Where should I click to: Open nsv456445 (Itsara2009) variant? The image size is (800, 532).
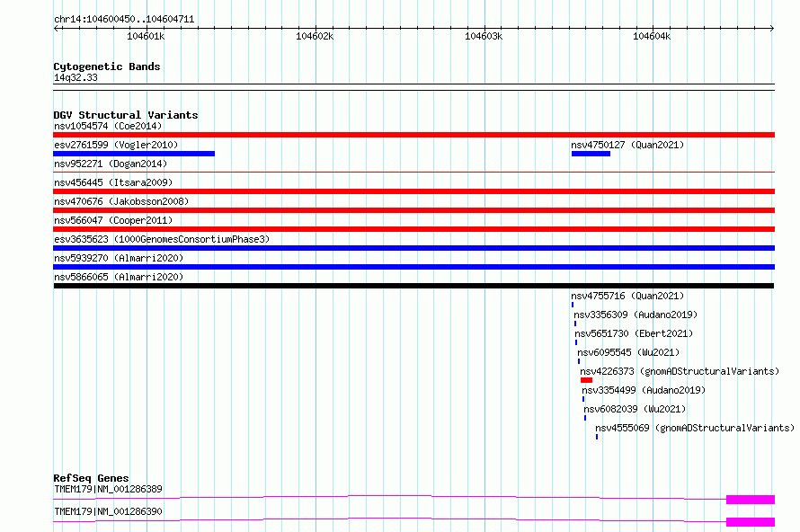coord(113,182)
